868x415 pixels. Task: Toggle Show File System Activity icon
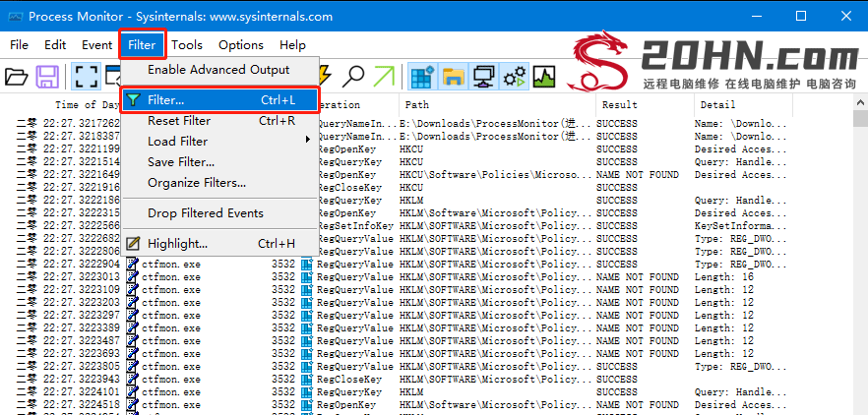(x=453, y=77)
